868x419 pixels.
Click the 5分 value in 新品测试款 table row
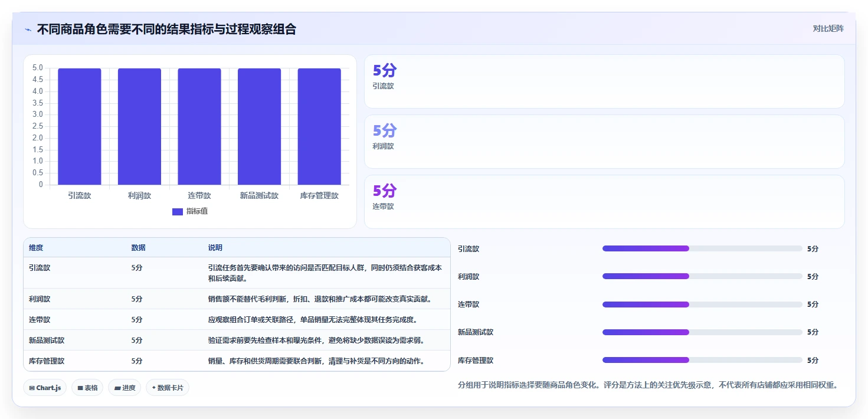137,341
